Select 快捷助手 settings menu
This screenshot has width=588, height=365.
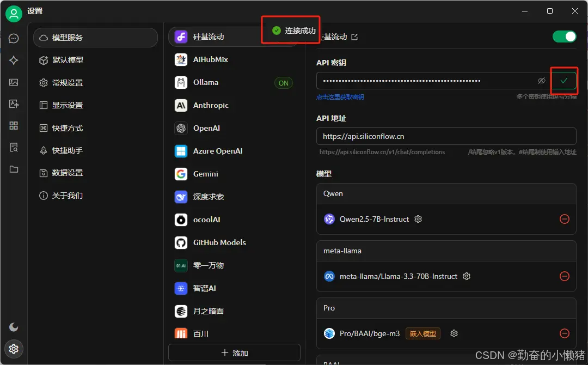click(x=96, y=150)
